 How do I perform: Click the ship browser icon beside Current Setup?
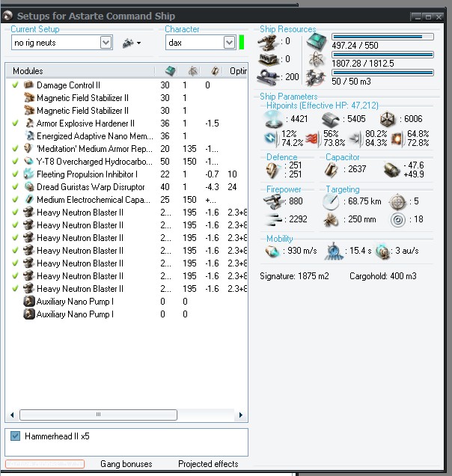(128, 43)
